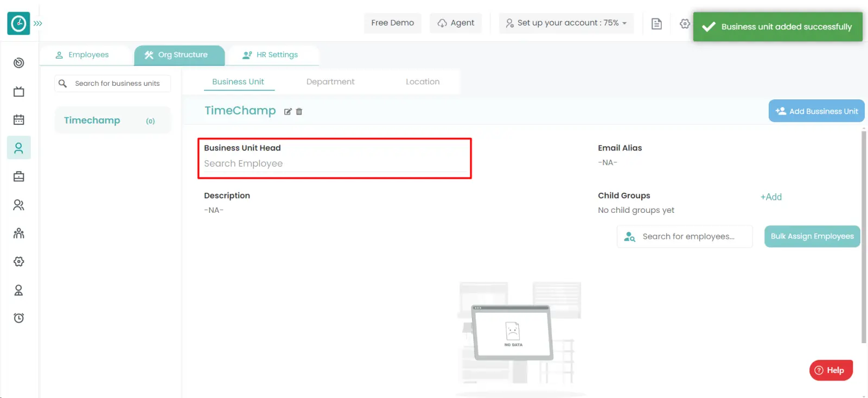The image size is (868, 398).
Task: Select Timechamp business unit in list
Action: pyautogui.click(x=112, y=121)
